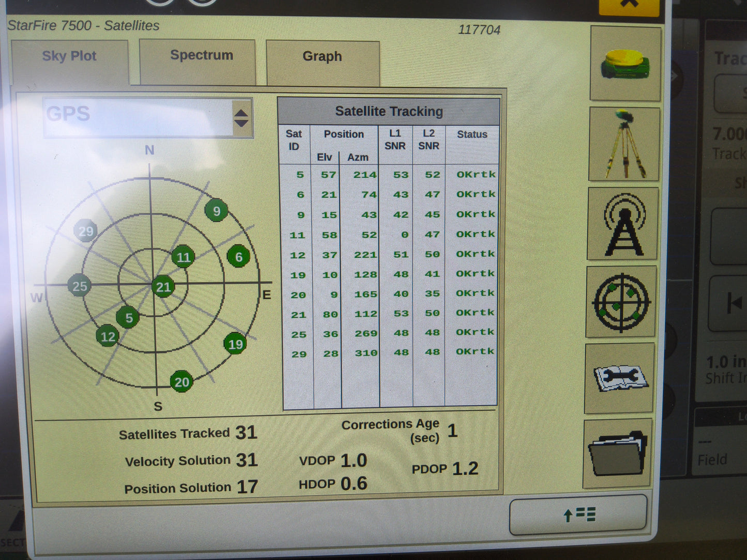
Task: Switch to the Graph tab
Action: point(323,63)
